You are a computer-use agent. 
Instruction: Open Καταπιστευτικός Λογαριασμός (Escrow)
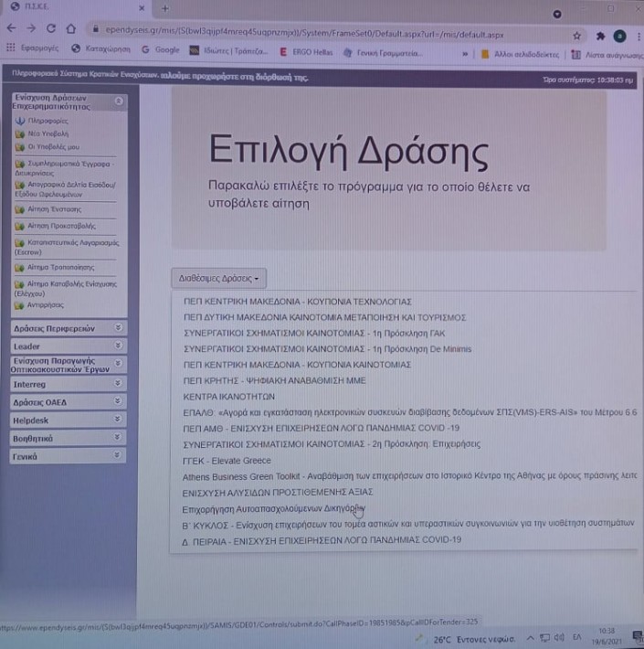(x=67, y=247)
